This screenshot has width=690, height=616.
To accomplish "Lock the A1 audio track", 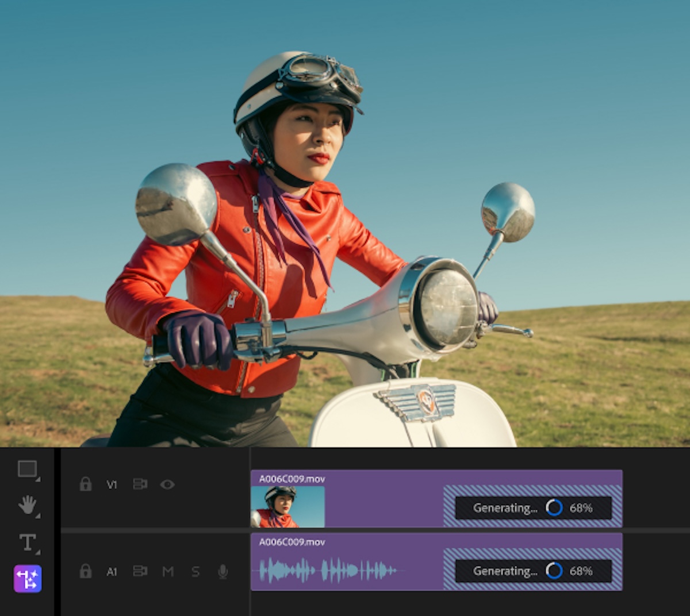I will click(x=86, y=572).
